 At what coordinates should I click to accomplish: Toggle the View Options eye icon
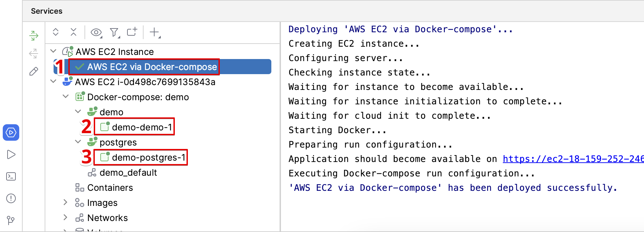pos(96,33)
